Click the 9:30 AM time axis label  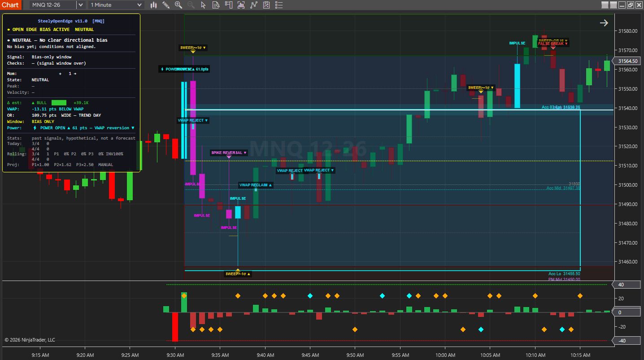pyautogui.click(x=175, y=355)
